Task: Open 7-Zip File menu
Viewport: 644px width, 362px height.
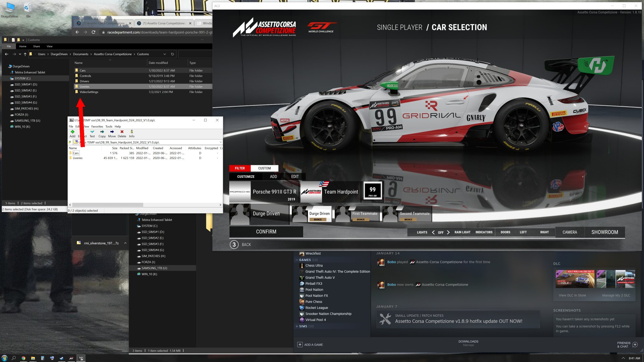Action: point(71,126)
